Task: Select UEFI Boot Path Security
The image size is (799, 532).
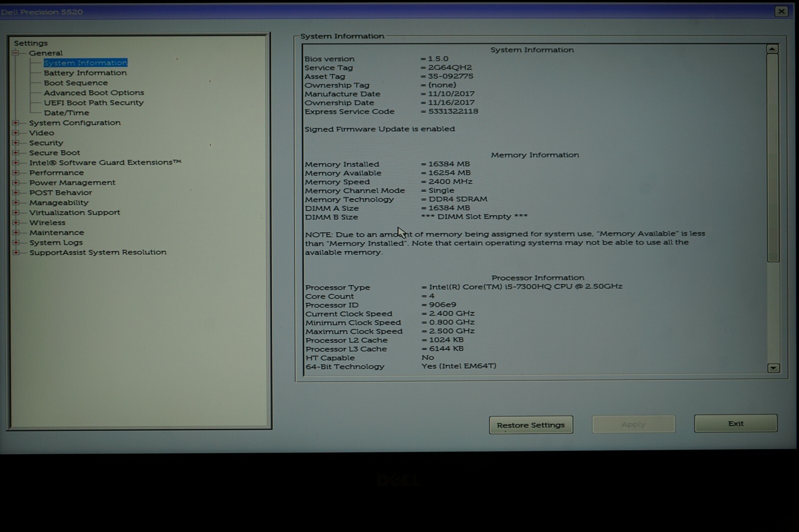Action: pos(93,103)
